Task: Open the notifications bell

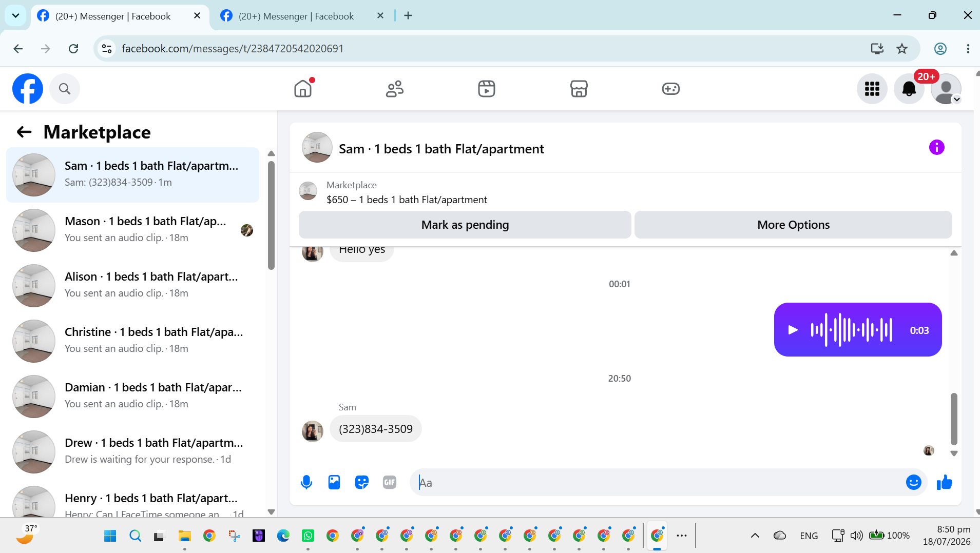Action: 909,89
